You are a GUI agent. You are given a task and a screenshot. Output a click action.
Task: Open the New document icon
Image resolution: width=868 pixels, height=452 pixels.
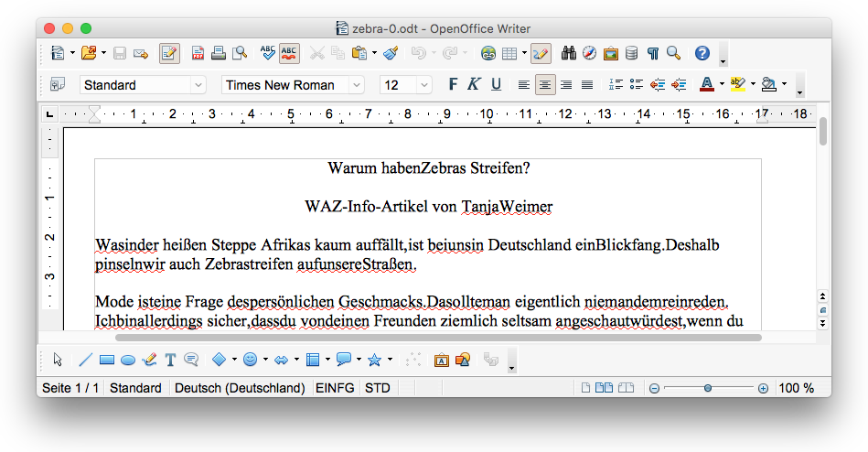click(58, 53)
